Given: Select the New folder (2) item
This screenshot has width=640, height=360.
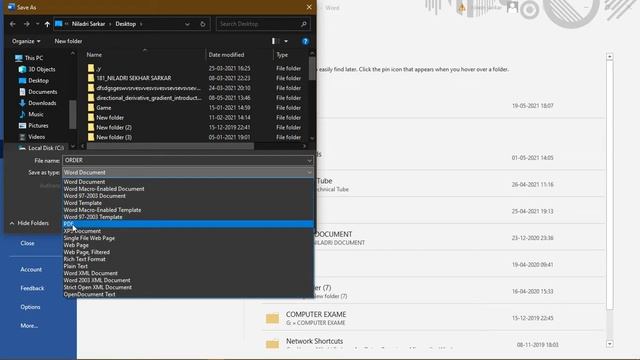Looking at the screenshot, I should point(114,127).
